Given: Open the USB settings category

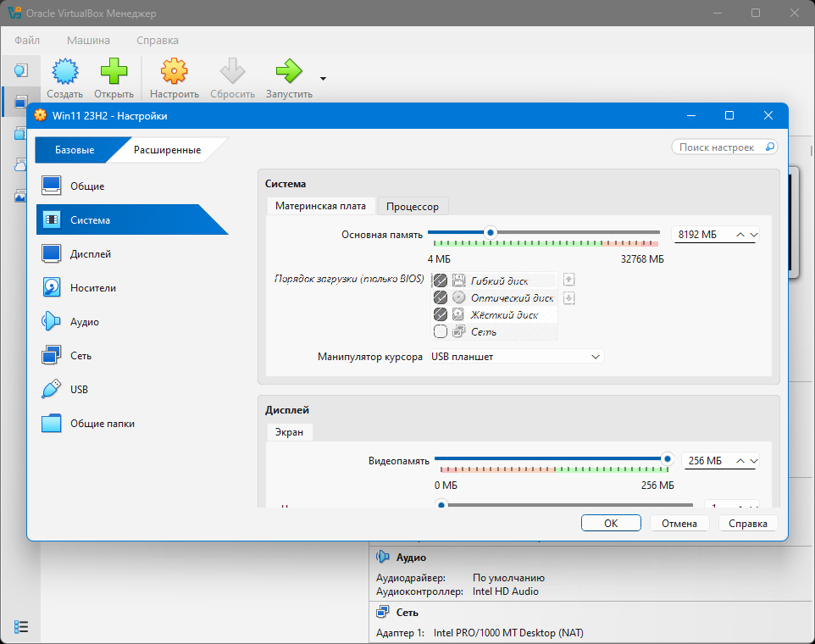Looking at the screenshot, I should [x=79, y=390].
